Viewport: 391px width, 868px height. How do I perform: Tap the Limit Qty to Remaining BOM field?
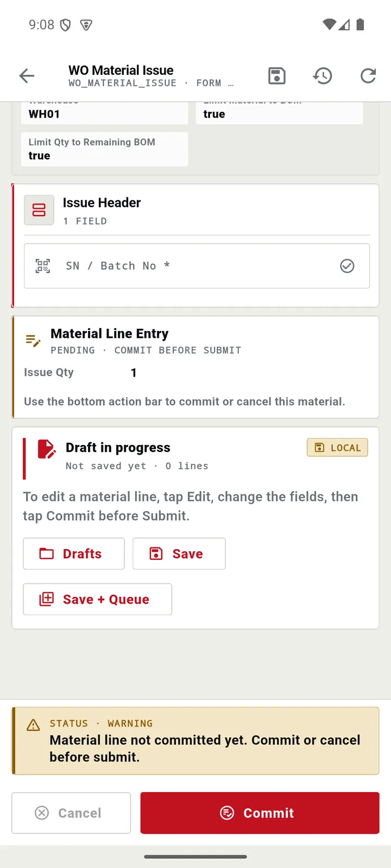[x=105, y=149]
